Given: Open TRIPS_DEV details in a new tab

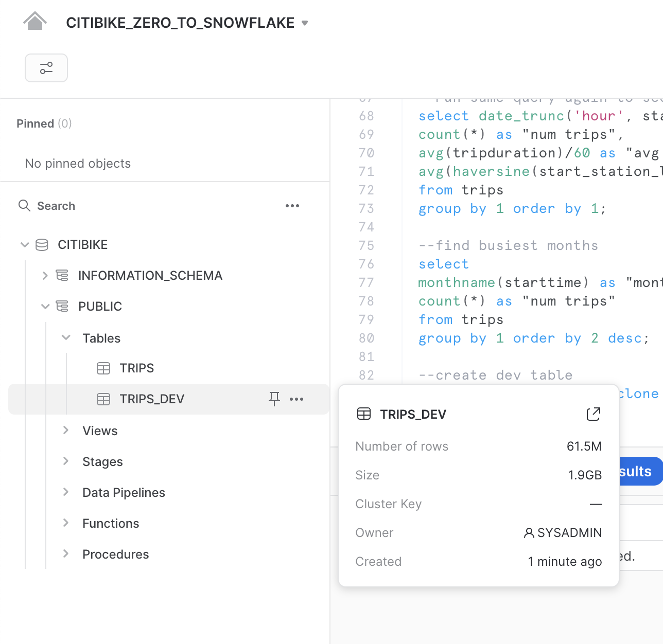Looking at the screenshot, I should pyautogui.click(x=594, y=414).
